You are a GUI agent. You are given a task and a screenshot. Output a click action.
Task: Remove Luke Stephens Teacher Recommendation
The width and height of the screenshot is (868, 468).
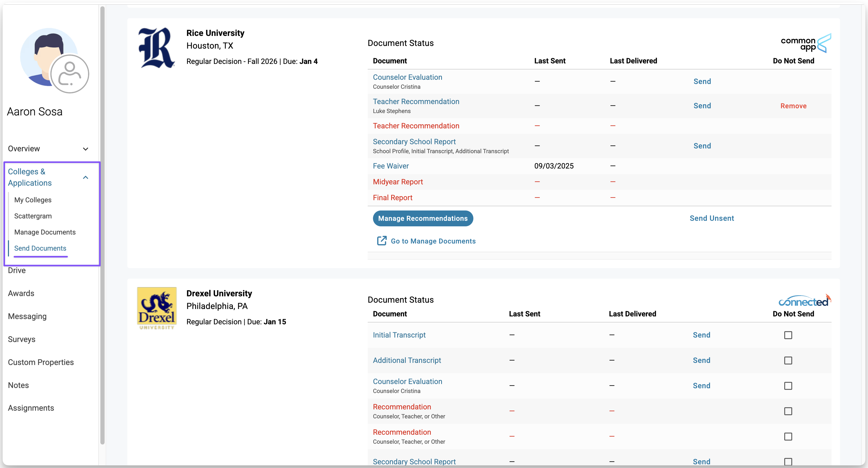(793, 106)
